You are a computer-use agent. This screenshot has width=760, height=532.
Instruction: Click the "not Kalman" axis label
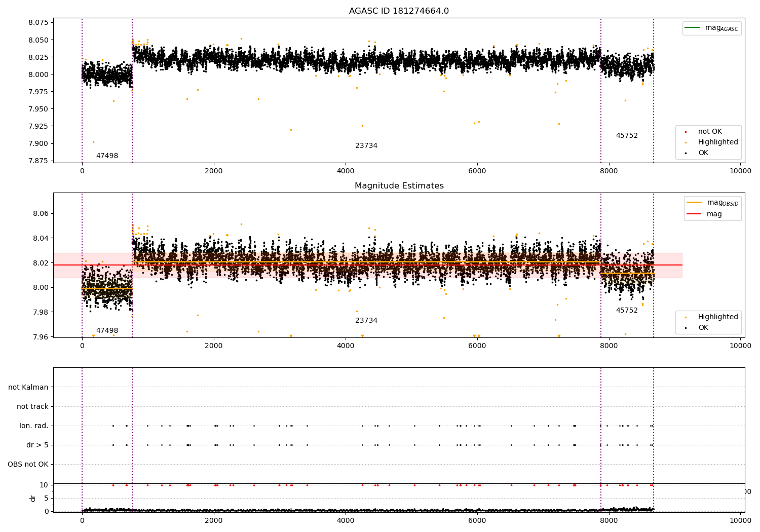[x=28, y=387]
